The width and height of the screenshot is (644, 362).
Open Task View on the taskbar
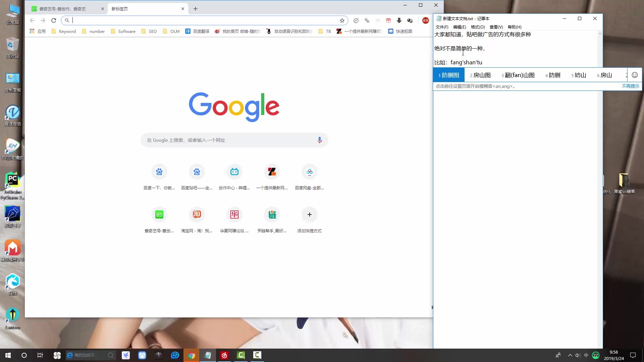[x=40, y=355]
